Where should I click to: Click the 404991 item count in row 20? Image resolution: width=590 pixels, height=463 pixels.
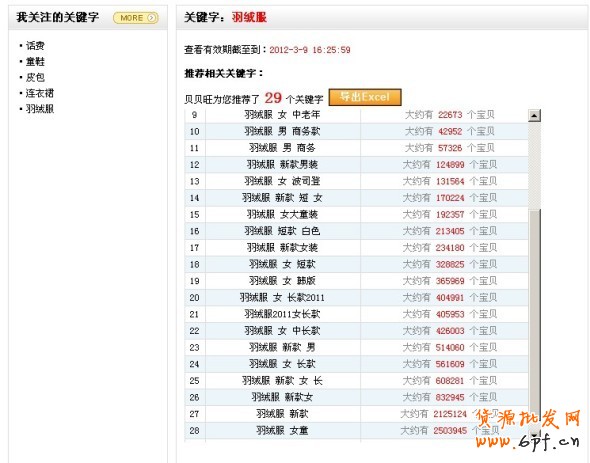click(x=450, y=298)
